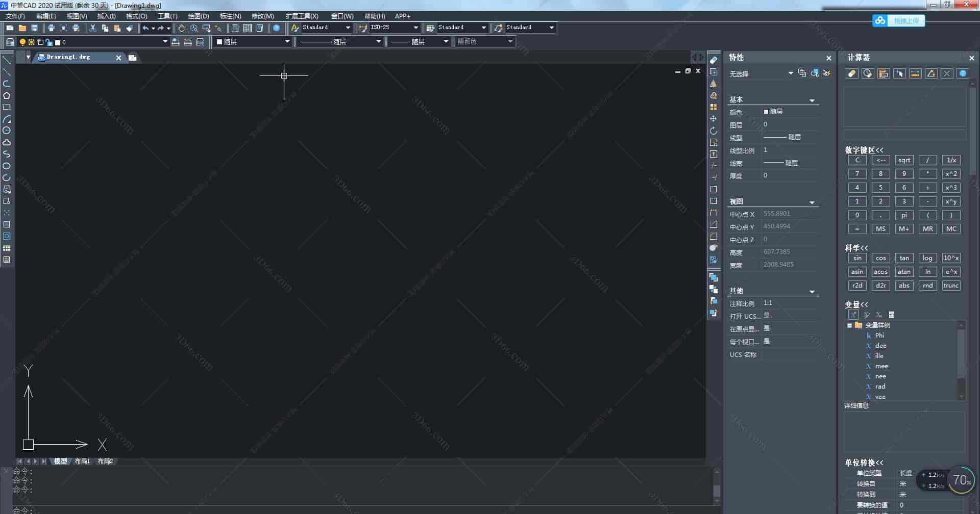Viewport: 980px width, 514px height.
Task: Click the Erase tool in modify toolbar
Action: point(714,60)
